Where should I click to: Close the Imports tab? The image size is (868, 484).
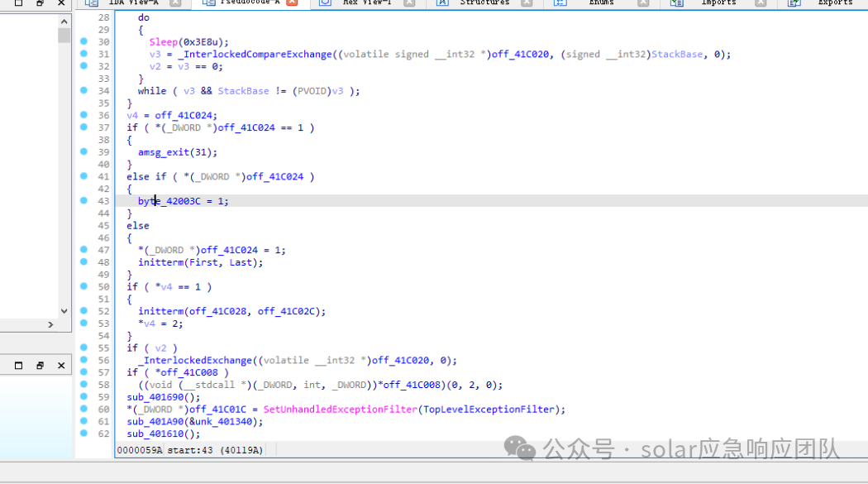coord(761,2)
